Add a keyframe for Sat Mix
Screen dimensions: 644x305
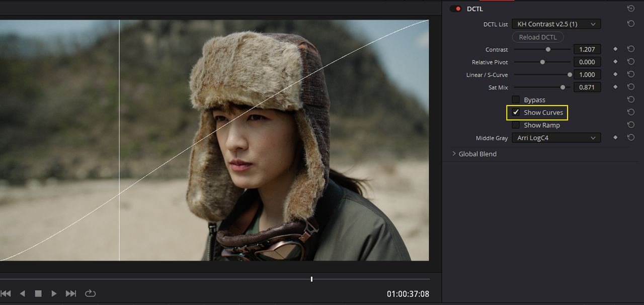click(615, 87)
